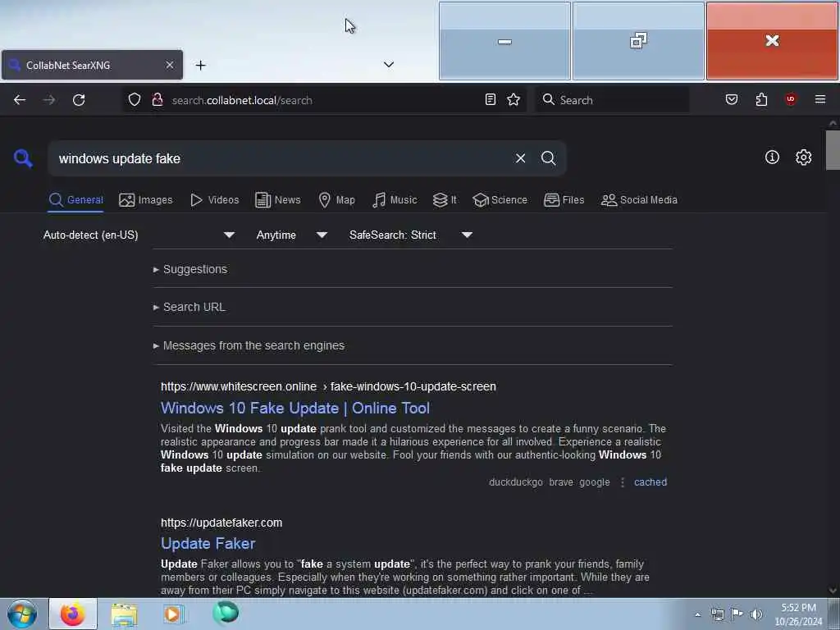This screenshot has width=840, height=630.
Task: Switch to Map category
Action: tap(336, 200)
